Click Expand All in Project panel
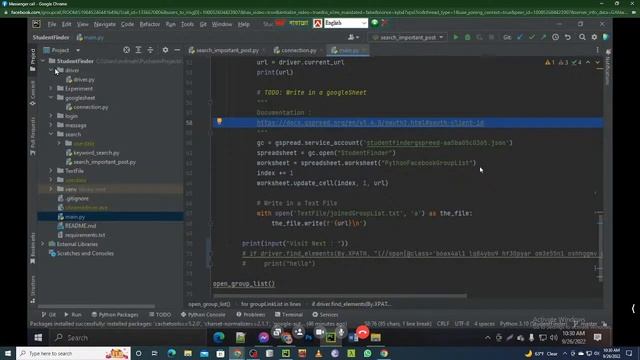This screenshot has width=640, height=360. pyautogui.click(x=138, y=50)
